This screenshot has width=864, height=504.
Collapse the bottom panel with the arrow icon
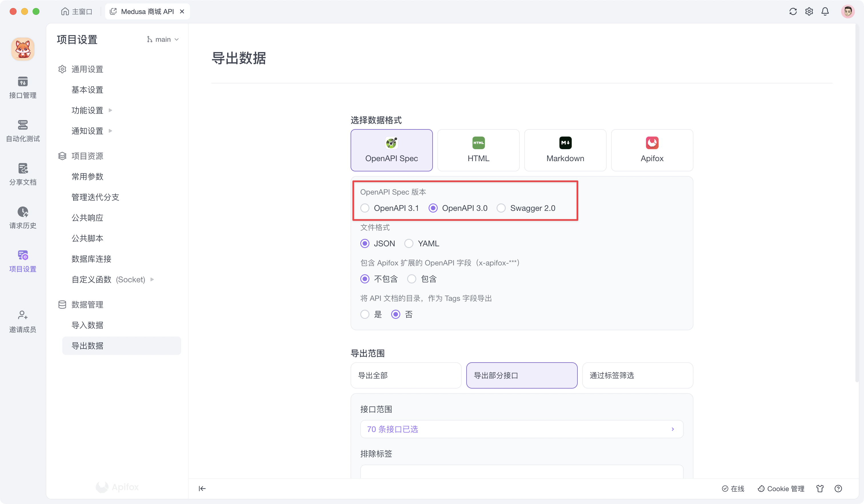(x=202, y=488)
